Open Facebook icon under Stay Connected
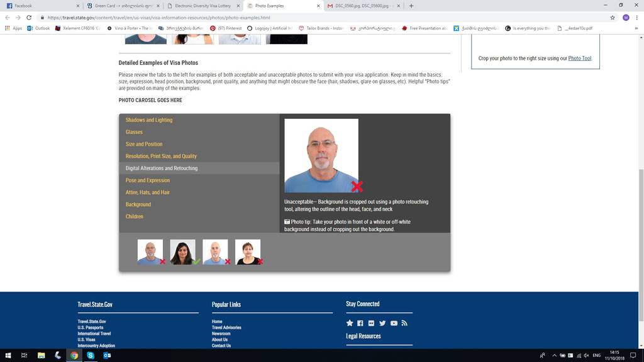 pos(360,323)
